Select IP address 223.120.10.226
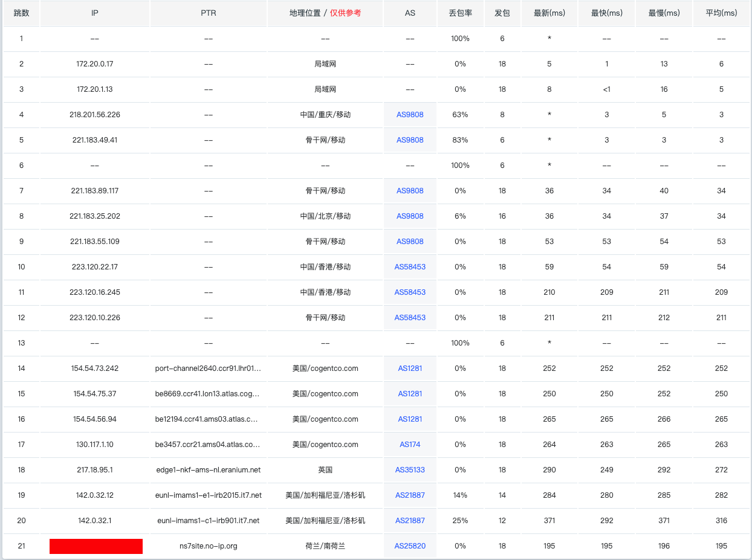 pos(95,318)
